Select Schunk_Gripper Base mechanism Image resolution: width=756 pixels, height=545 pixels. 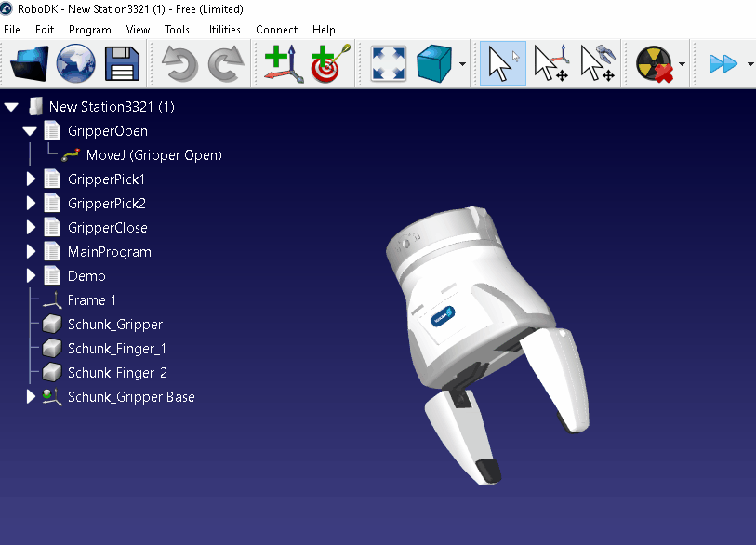pos(131,397)
